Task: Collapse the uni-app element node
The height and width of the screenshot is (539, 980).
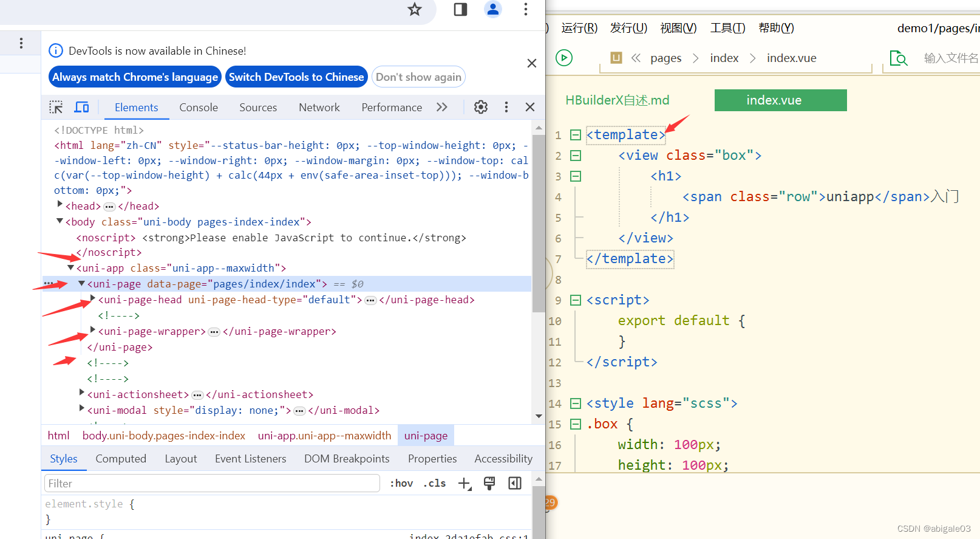Action: point(70,267)
